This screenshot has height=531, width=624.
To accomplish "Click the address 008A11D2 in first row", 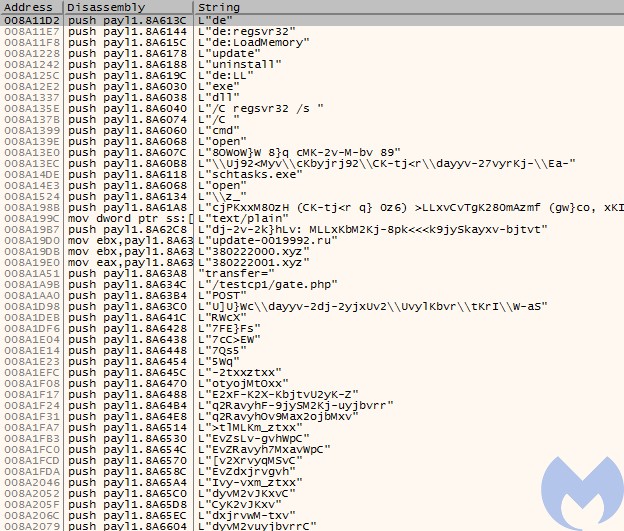I will (31, 20).
